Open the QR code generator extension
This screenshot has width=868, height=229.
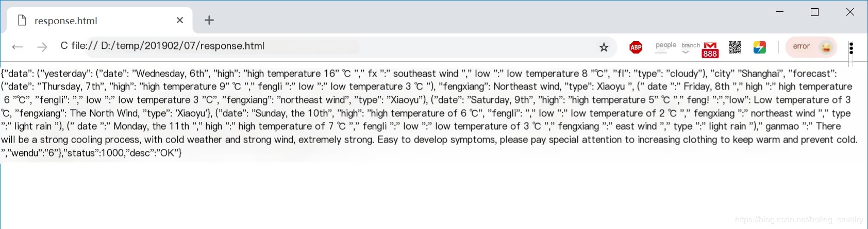[x=735, y=47]
